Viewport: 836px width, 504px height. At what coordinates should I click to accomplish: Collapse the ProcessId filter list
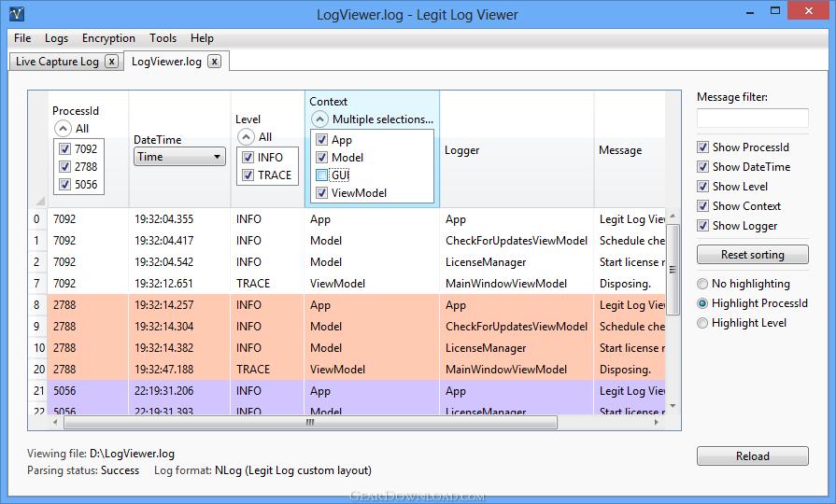pyautogui.click(x=63, y=129)
